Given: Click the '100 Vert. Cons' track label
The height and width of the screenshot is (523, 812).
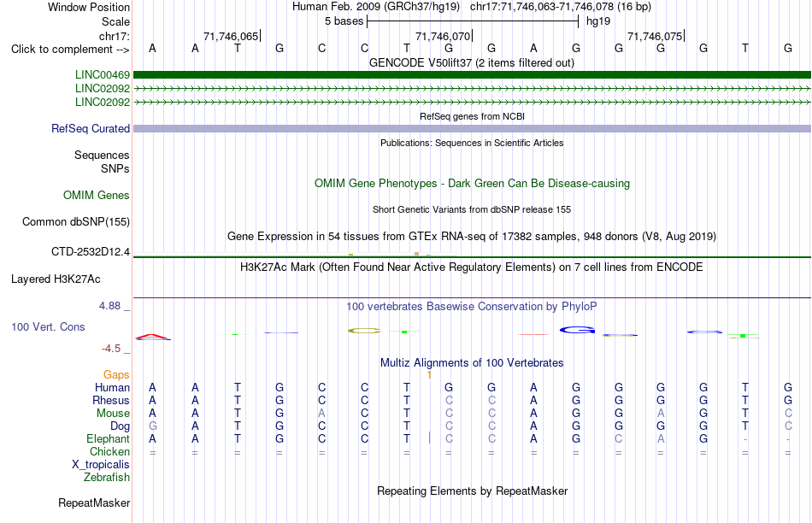Looking at the screenshot, I should click(x=48, y=327).
